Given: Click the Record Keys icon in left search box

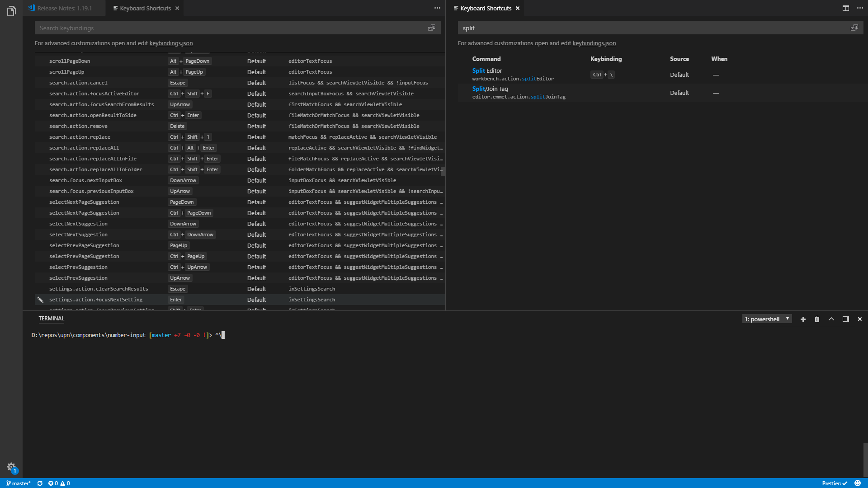Looking at the screenshot, I should click(x=432, y=28).
